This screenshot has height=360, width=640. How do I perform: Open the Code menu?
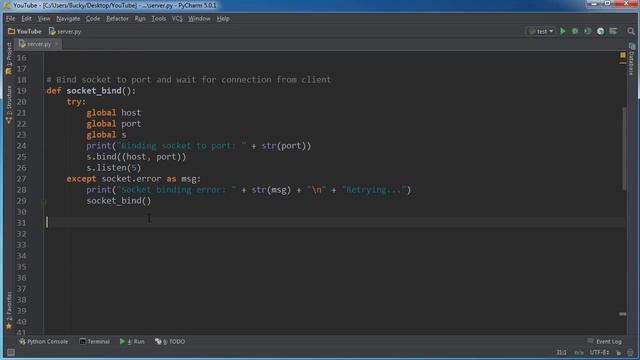coord(93,18)
